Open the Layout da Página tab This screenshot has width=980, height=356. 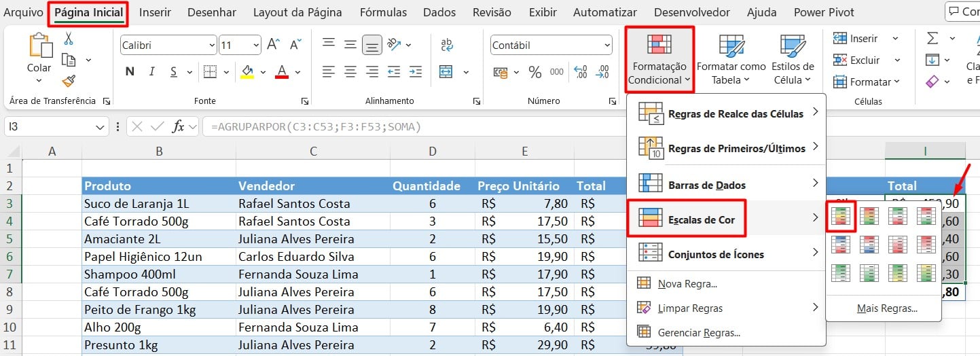pos(297,12)
